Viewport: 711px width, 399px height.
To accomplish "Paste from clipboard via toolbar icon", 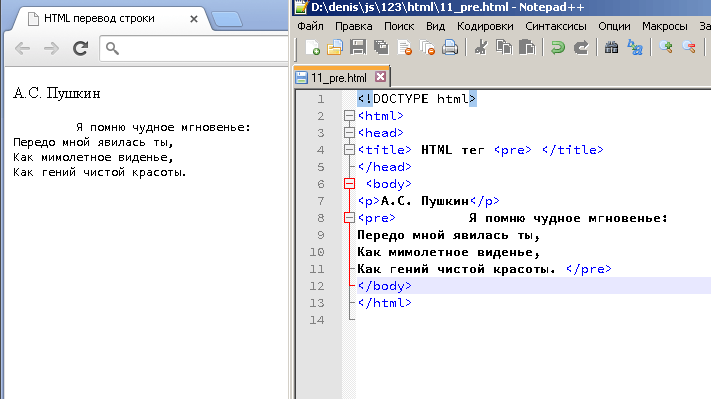I will click(x=527, y=48).
